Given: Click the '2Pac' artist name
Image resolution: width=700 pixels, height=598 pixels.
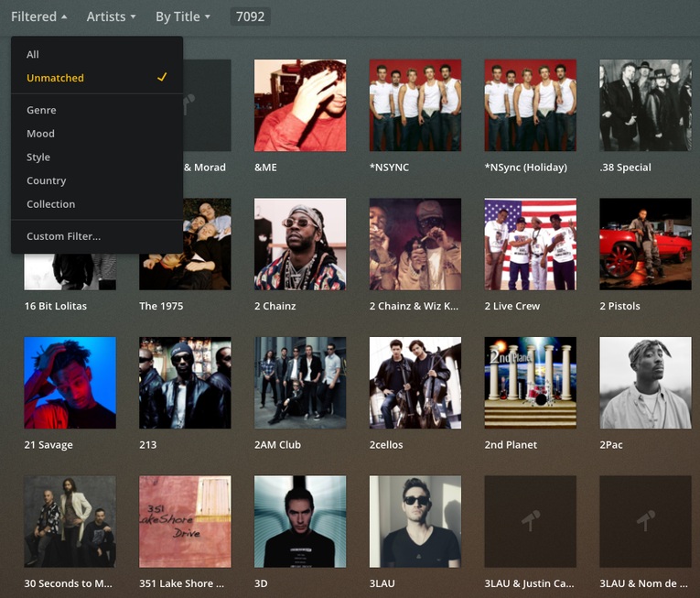Looking at the screenshot, I should click(611, 445).
